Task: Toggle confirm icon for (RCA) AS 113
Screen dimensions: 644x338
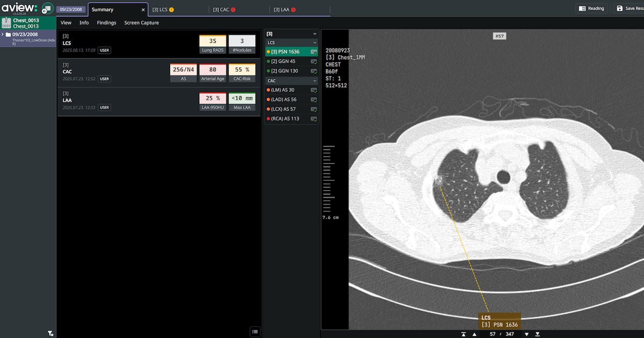Action: click(314, 119)
